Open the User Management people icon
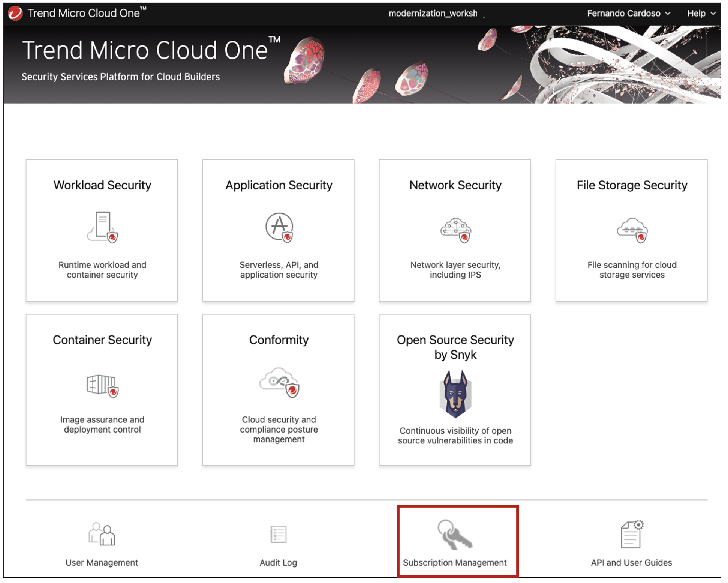Screen dimensions: 728x583 tap(102, 534)
